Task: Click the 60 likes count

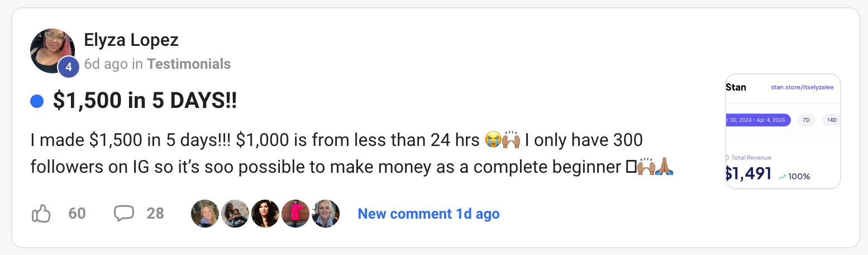Action: [77, 214]
